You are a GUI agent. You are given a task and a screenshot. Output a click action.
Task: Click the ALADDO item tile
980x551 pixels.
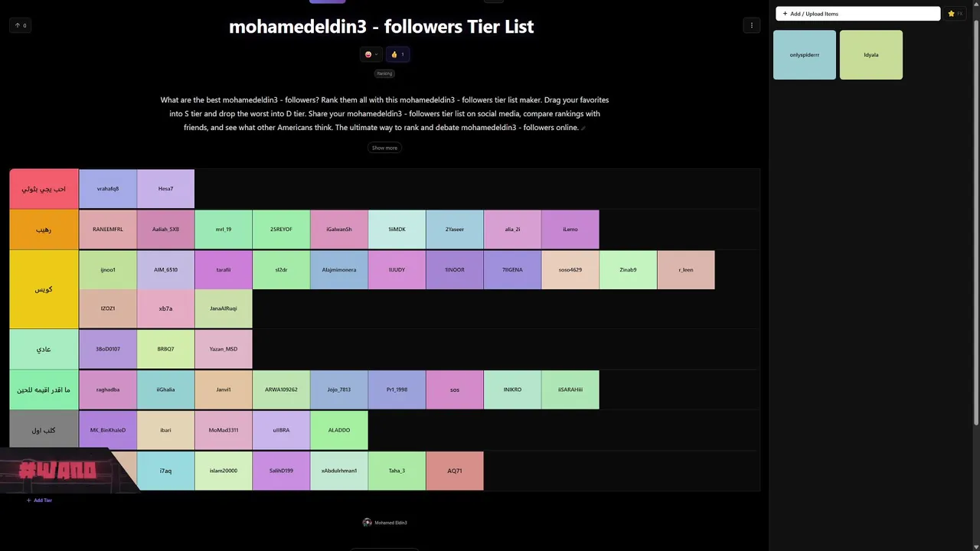click(x=339, y=430)
